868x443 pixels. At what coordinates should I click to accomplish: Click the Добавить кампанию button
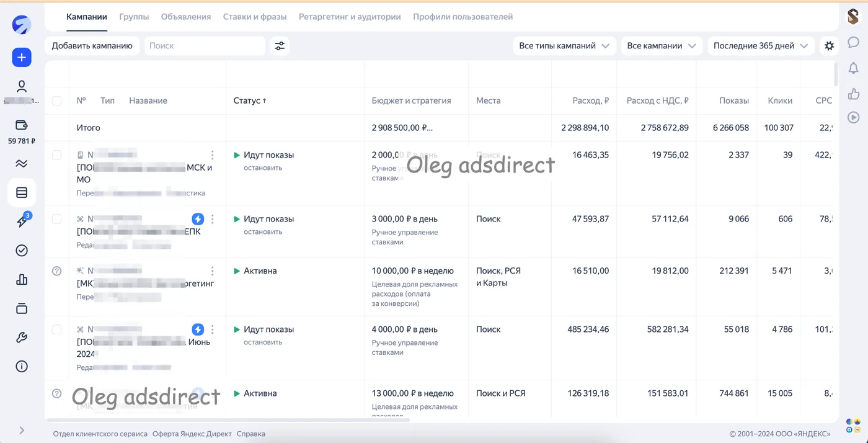(92, 45)
